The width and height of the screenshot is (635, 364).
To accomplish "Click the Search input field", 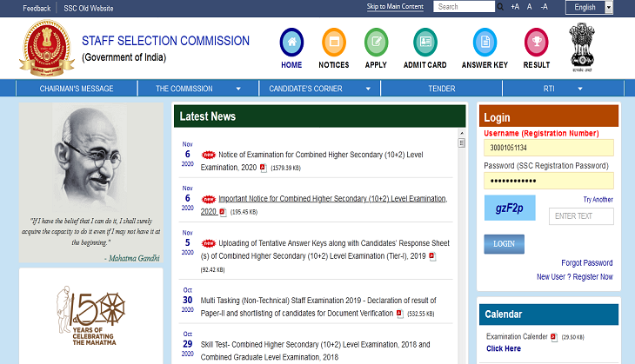I will coord(465,6).
